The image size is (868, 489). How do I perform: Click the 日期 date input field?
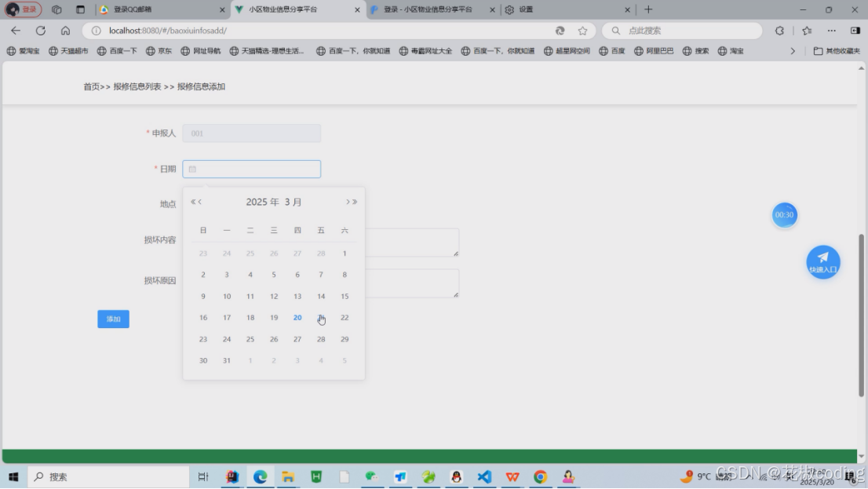coord(252,169)
